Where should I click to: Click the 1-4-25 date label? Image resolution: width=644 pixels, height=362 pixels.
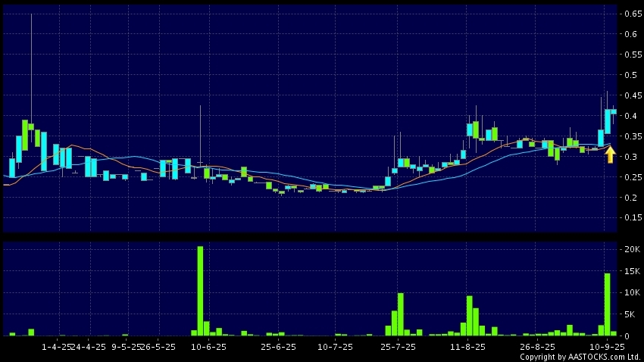57,347
